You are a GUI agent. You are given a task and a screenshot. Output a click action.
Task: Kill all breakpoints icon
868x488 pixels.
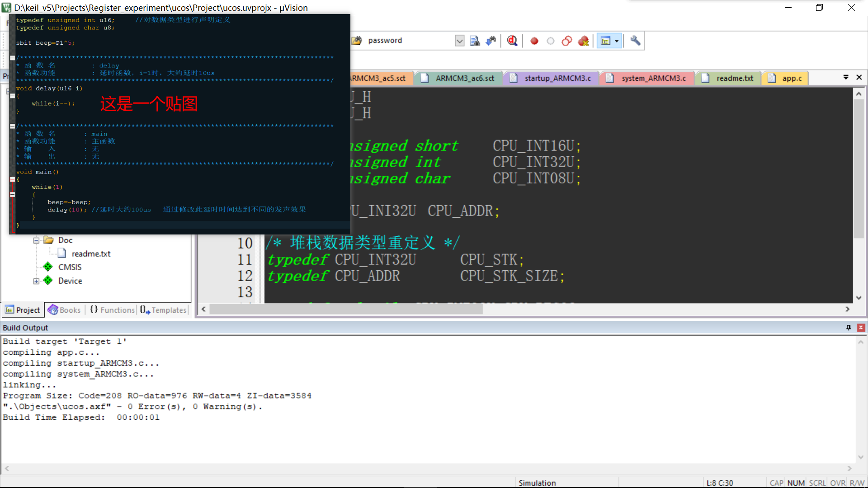pyautogui.click(x=583, y=41)
